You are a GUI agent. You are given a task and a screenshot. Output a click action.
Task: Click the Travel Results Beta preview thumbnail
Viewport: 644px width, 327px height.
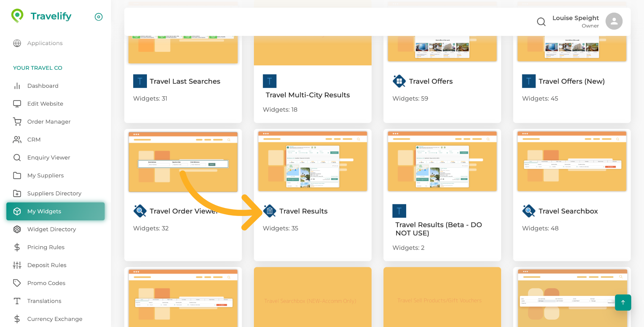tap(442, 162)
